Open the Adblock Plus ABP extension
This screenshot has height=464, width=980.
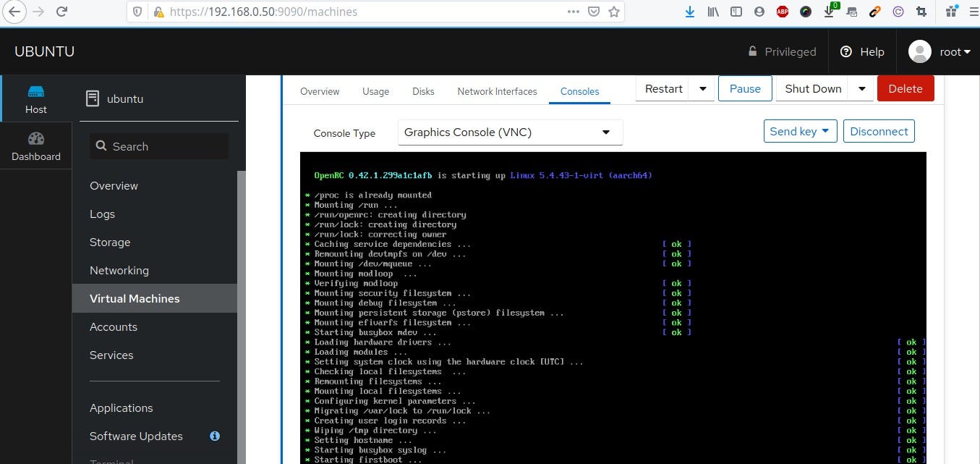tap(783, 12)
